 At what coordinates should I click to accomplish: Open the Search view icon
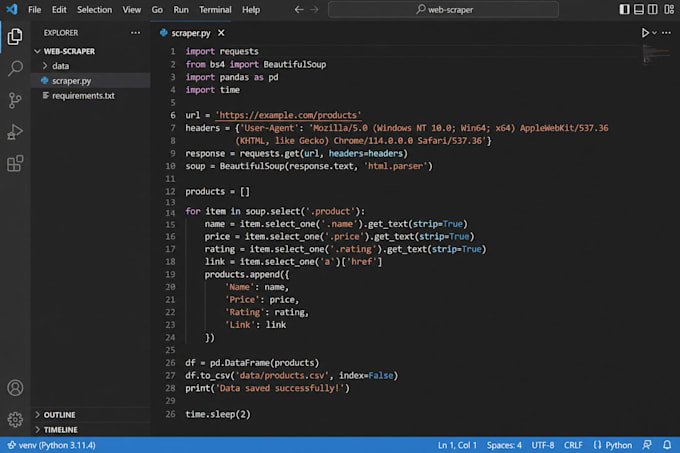pyautogui.click(x=15, y=68)
